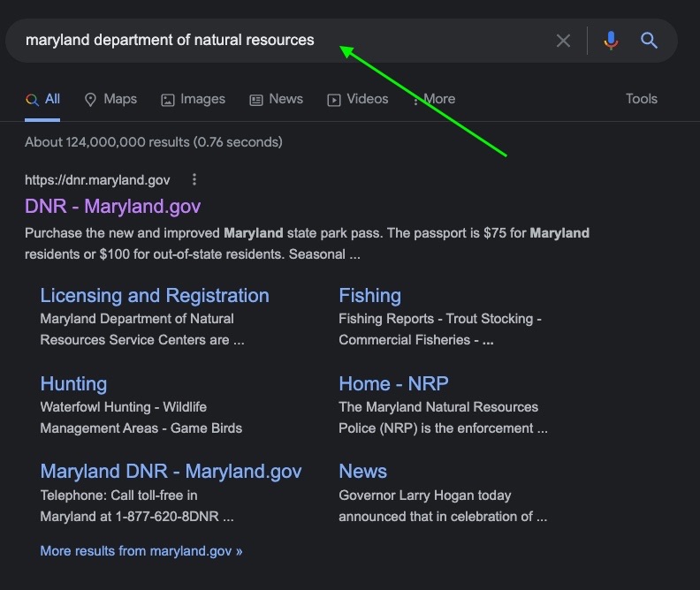Click the newspaper icon of News tab

point(255,100)
